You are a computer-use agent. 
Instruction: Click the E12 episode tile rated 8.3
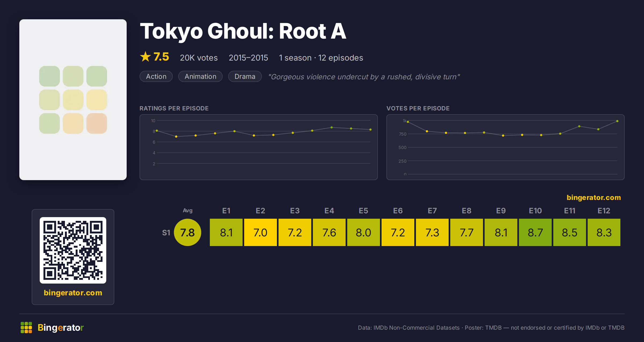604,232
